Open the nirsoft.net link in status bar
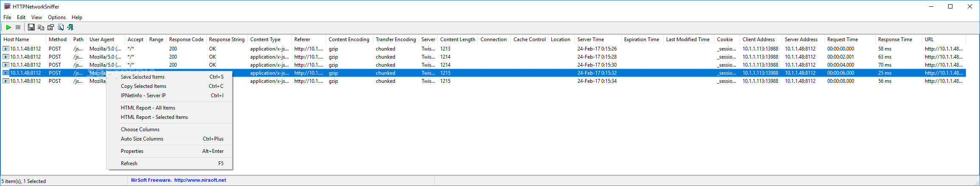 200,180
